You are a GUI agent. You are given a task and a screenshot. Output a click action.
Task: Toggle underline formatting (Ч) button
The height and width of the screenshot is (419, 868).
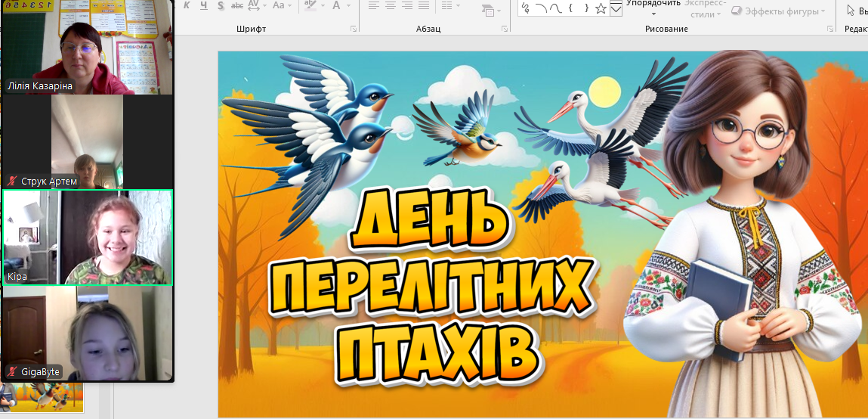(202, 6)
